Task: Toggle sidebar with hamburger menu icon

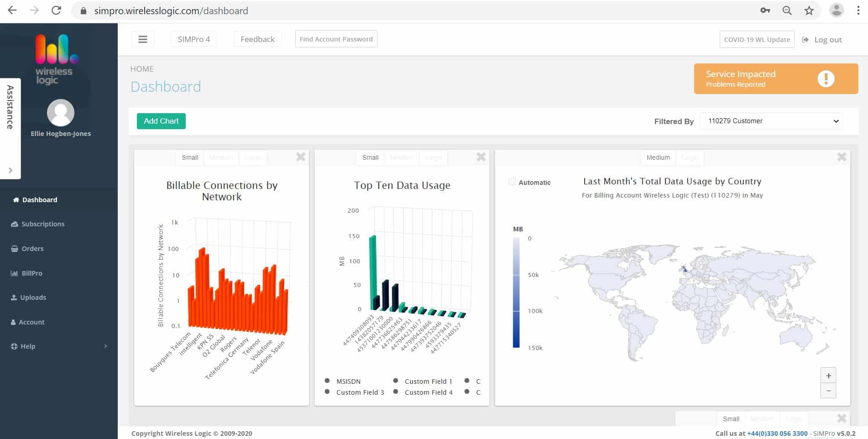Action: (x=143, y=39)
